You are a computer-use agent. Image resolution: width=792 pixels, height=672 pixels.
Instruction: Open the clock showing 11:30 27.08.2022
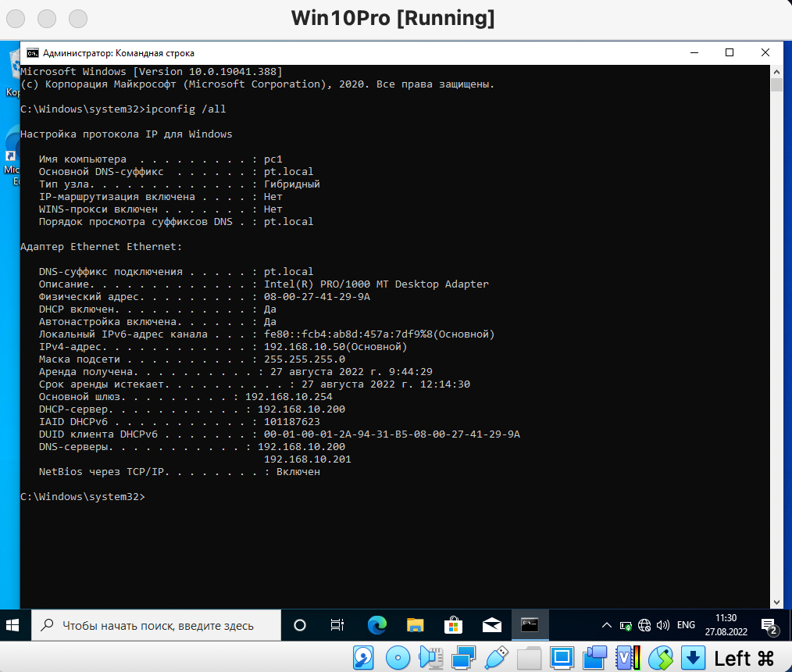[x=726, y=626]
